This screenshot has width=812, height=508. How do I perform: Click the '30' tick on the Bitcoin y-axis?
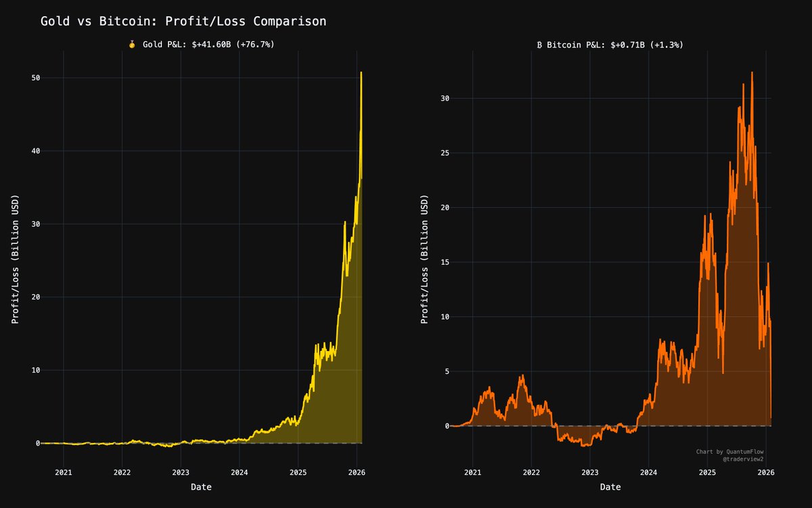click(x=445, y=98)
